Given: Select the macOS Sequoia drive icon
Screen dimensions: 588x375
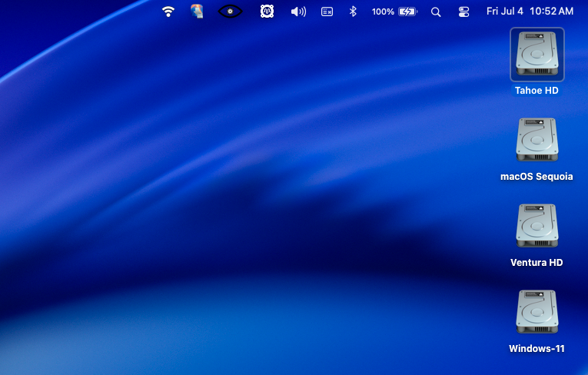Looking at the screenshot, I should click(537, 140).
